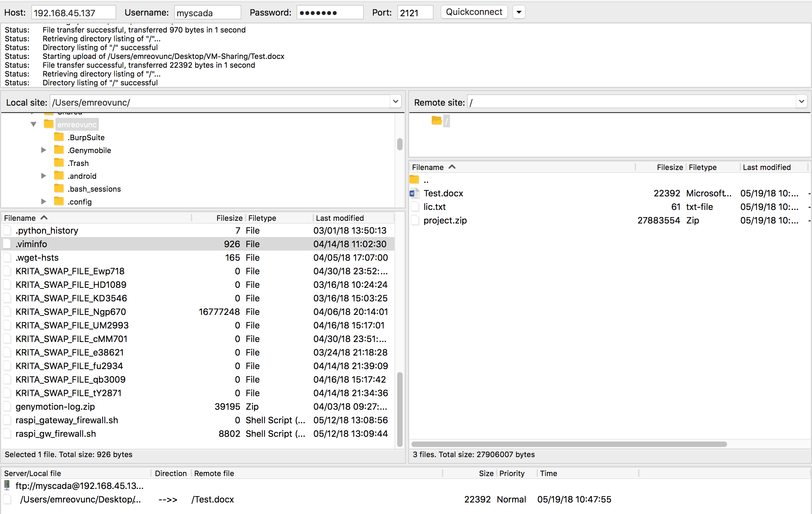812x514 pixels.
Task: Sort remote files by Filesize column
Action: [x=669, y=167]
